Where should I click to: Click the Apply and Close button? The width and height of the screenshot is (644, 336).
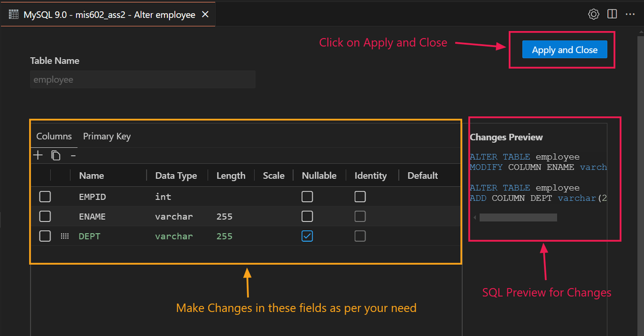point(565,49)
